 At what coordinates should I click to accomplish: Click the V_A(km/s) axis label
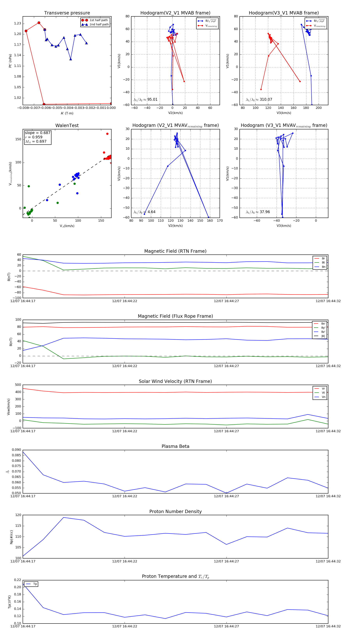tap(67, 226)
